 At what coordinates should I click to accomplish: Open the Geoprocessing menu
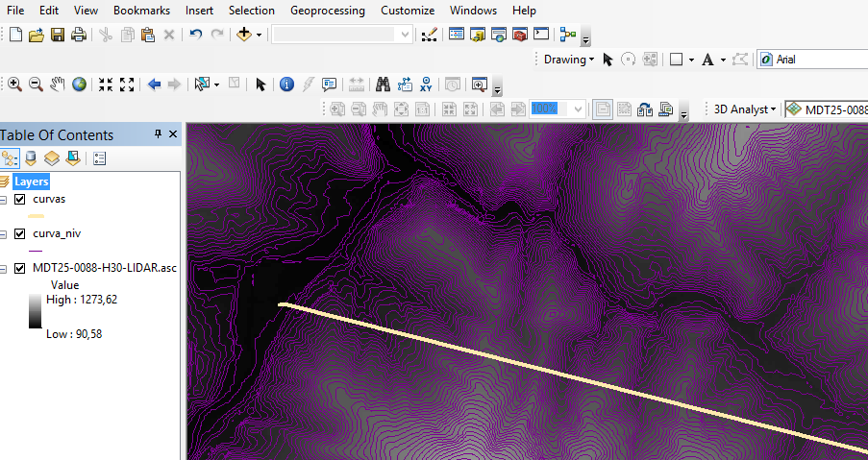pyautogui.click(x=327, y=11)
